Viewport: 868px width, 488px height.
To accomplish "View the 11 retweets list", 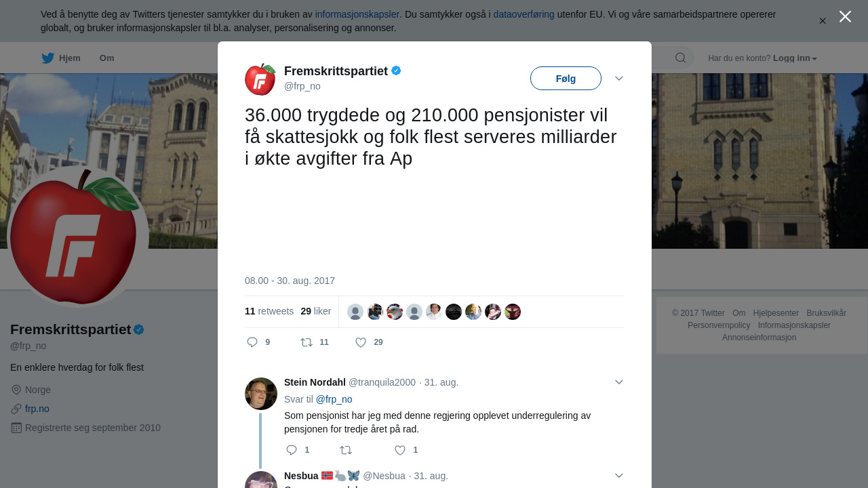I will coord(269,311).
